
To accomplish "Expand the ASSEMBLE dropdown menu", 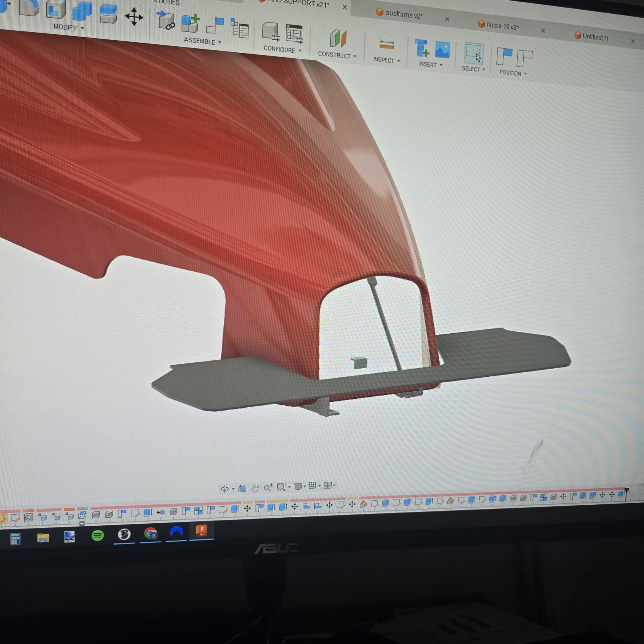I will (202, 41).
